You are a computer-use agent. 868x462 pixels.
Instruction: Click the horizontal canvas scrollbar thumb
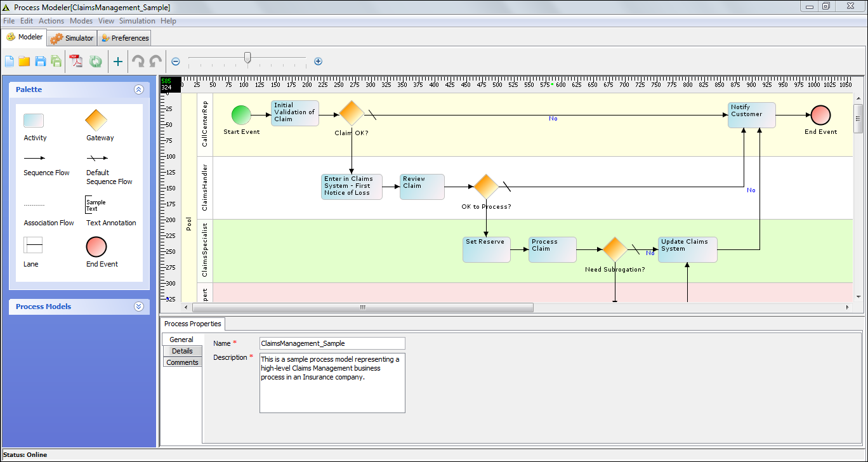(x=362, y=307)
